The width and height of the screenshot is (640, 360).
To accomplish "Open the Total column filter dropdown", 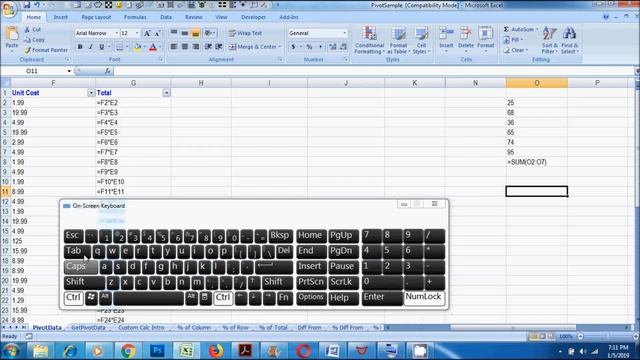I will click(x=167, y=93).
